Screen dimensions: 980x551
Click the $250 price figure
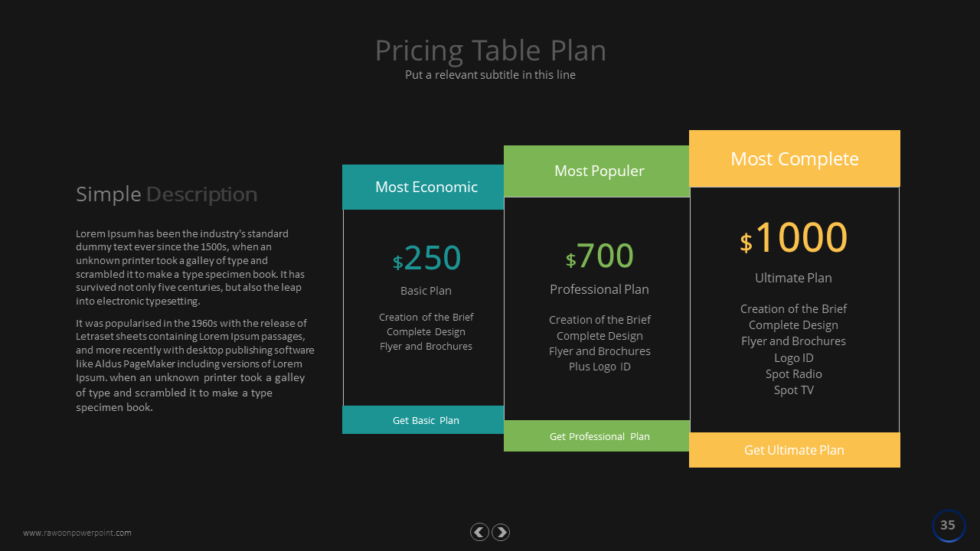coord(427,259)
